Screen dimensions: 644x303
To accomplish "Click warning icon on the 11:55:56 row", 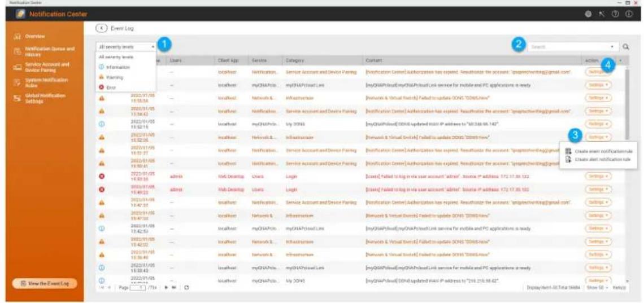I will click(x=102, y=98).
